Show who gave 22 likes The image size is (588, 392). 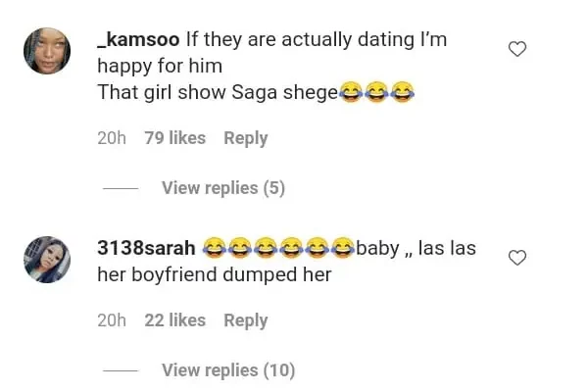click(174, 319)
